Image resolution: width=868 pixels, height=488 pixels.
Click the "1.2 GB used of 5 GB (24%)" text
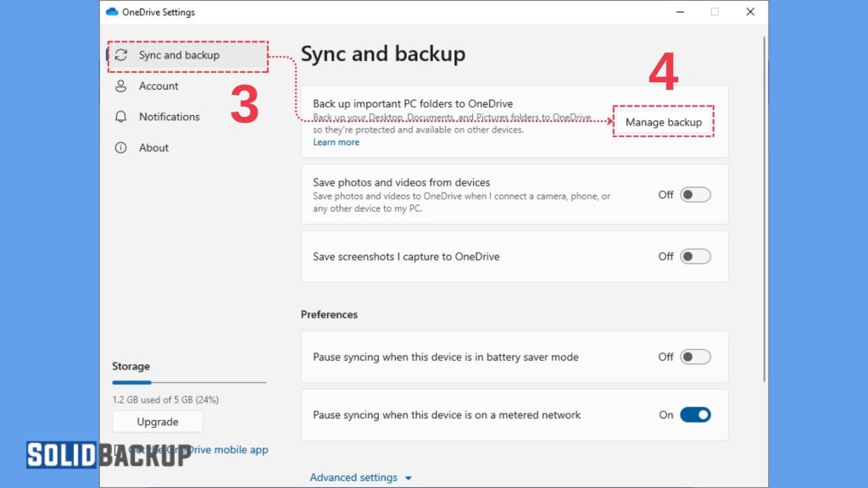tap(165, 400)
